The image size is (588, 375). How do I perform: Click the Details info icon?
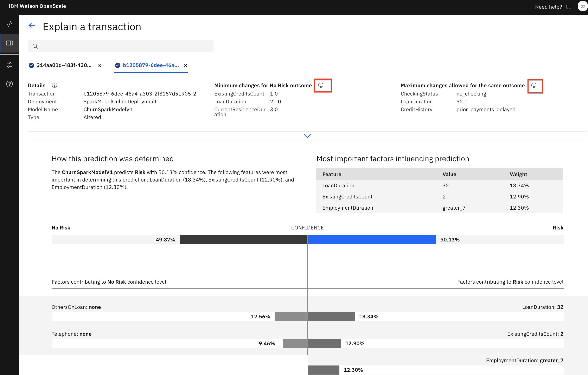(x=55, y=85)
